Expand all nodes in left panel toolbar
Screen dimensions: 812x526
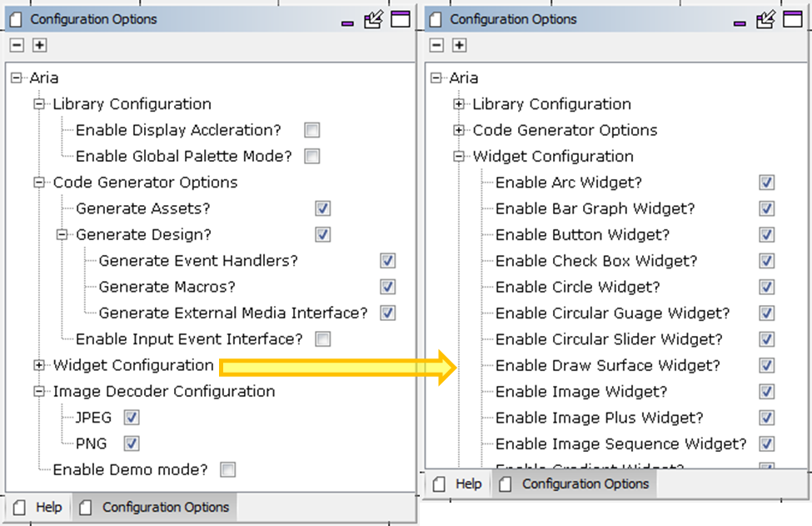[40, 45]
